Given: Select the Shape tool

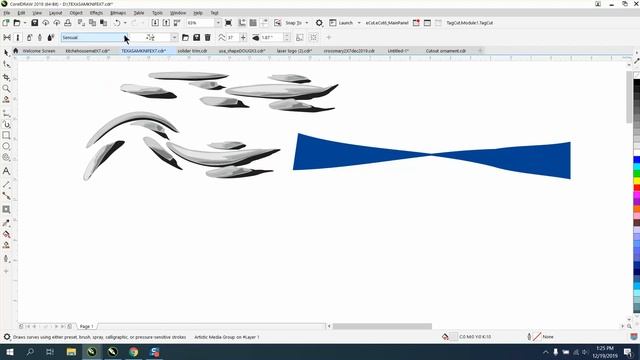Looking at the screenshot, I should point(6,64).
